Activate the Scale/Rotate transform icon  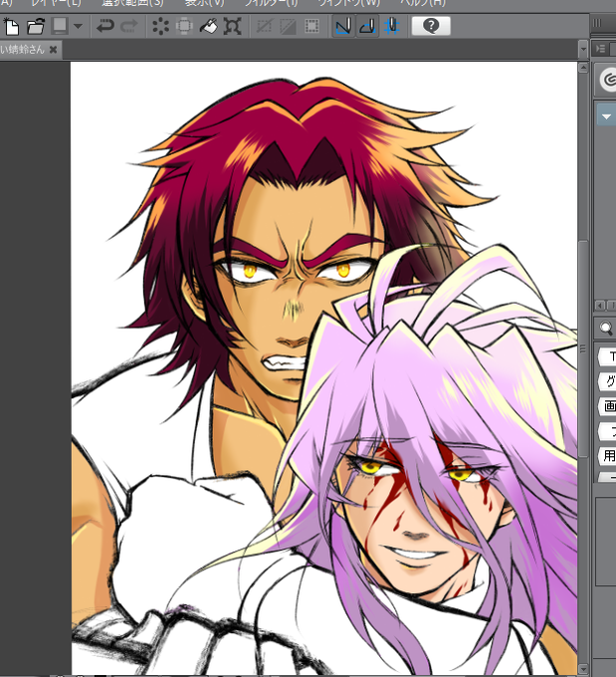pyautogui.click(x=232, y=26)
